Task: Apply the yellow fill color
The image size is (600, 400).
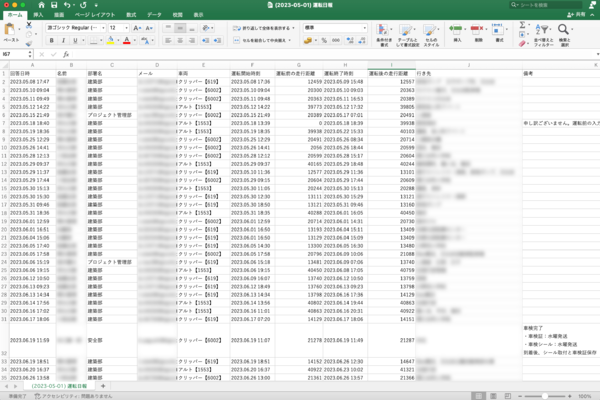Action: (x=111, y=40)
